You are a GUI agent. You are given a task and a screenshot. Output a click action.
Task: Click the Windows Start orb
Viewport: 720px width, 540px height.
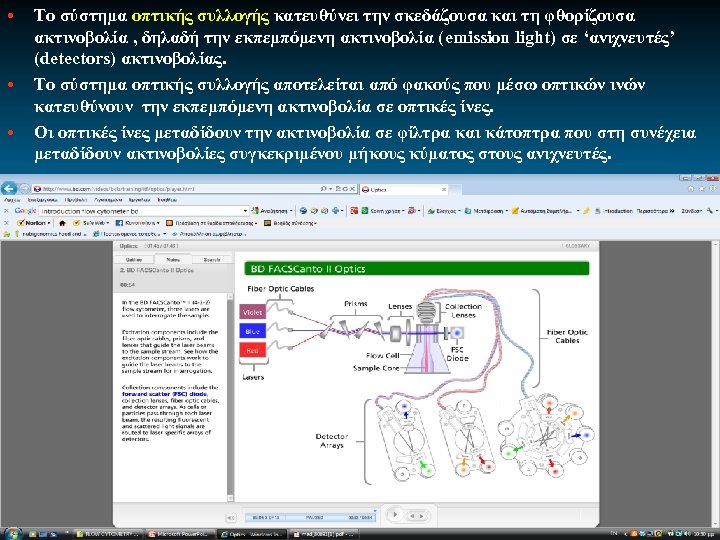[x=12, y=533]
